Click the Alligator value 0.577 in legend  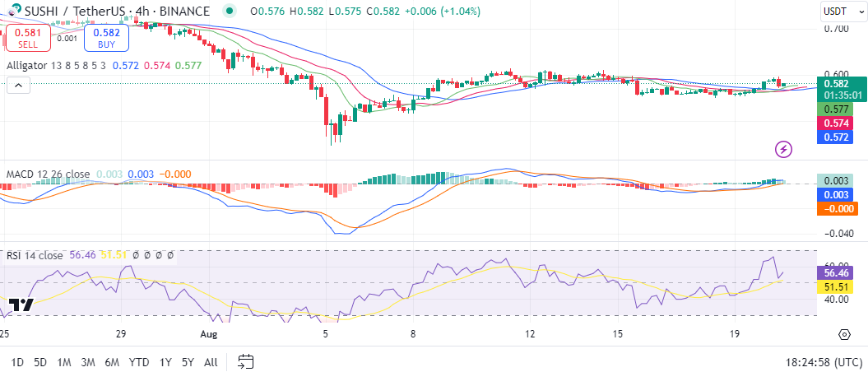188,65
